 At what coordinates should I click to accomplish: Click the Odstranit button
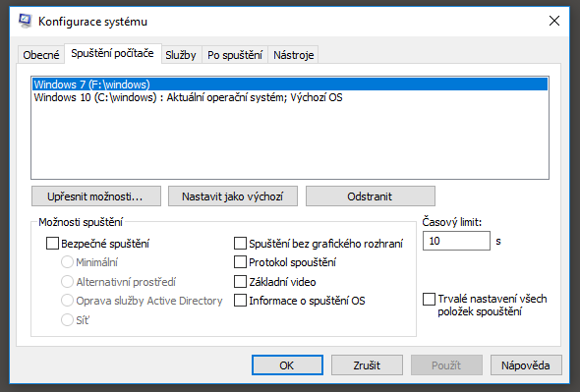[x=371, y=196]
